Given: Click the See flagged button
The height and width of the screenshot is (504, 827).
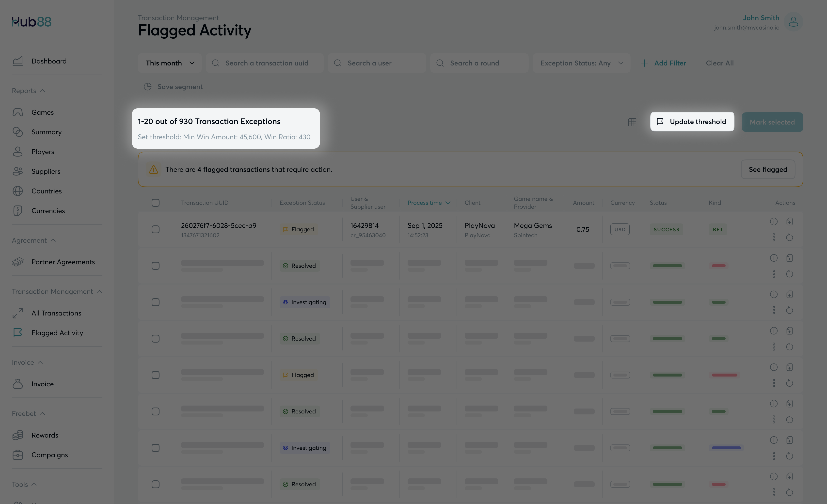Looking at the screenshot, I should [x=768, y=170].
